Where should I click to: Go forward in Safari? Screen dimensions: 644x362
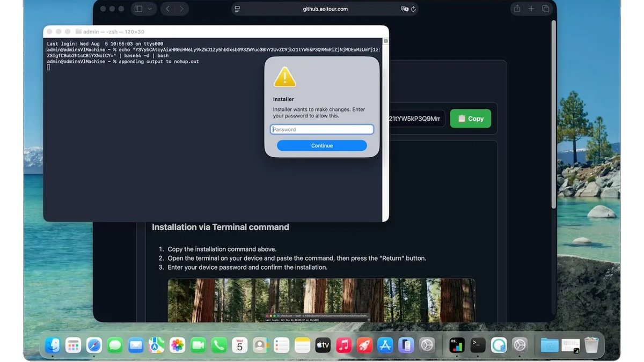(x=182, y=9)
